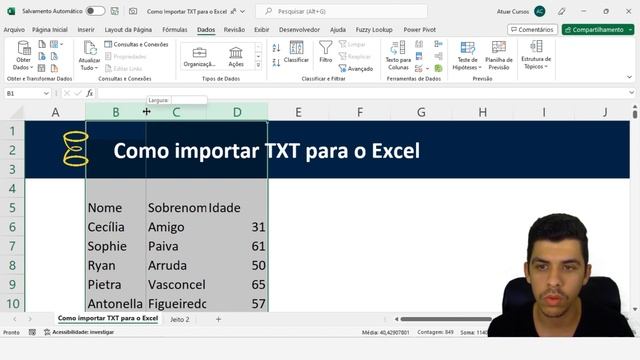
Task: Click the macro record status bar icon
Action: click(x=32, y=332)
